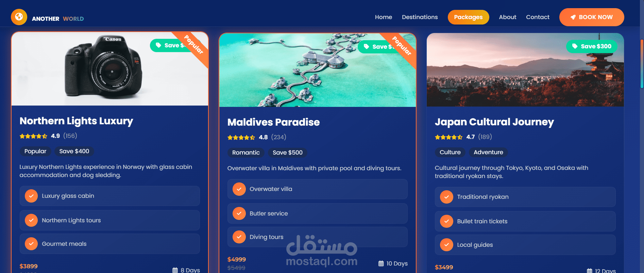The width and height of the screenshot is (644, 273).
Task: Click the rocket icon in Book Now
Action: [x=573, y=17]
